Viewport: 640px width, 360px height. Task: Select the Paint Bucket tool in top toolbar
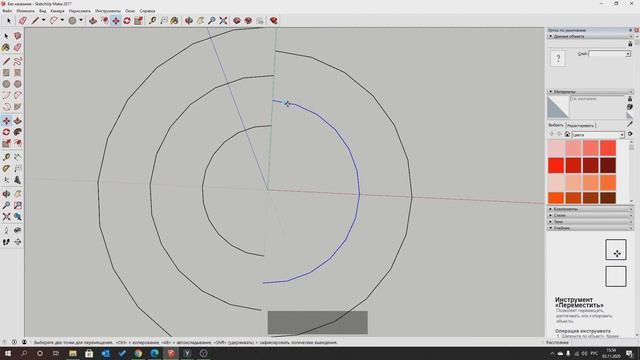point(174,20)
